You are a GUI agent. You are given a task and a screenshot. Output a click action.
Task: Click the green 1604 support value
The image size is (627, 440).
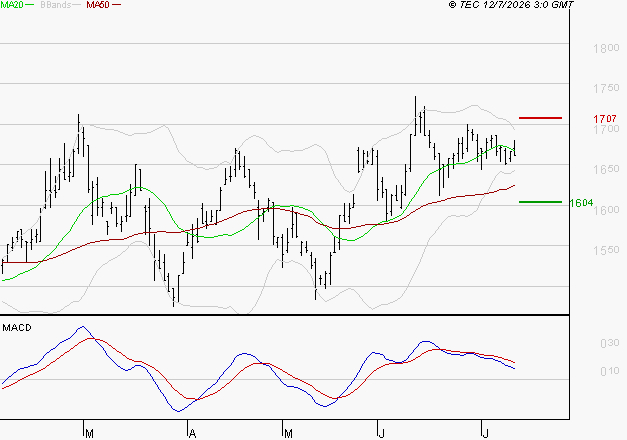coord(581,203)
